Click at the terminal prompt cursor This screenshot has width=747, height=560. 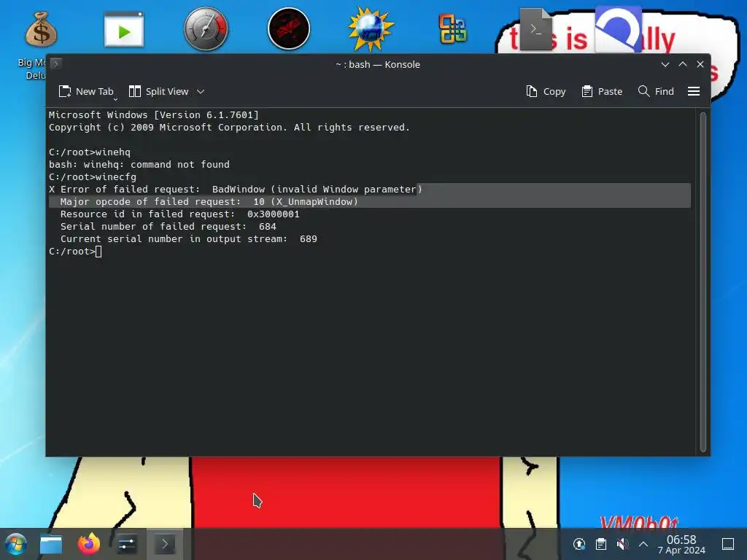(98, 252)
